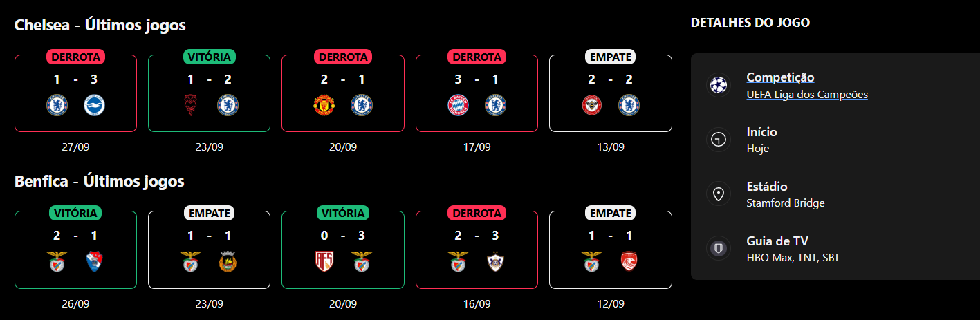Screen dimensions: 980x320
Task: Click the TV guide shield icon
Action: (x=719, y=249)
